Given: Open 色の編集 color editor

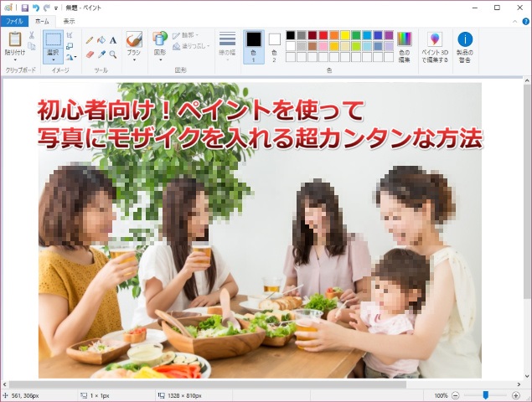Looking at the screenshot, I should pyautogui.click(x=404, y=47).
